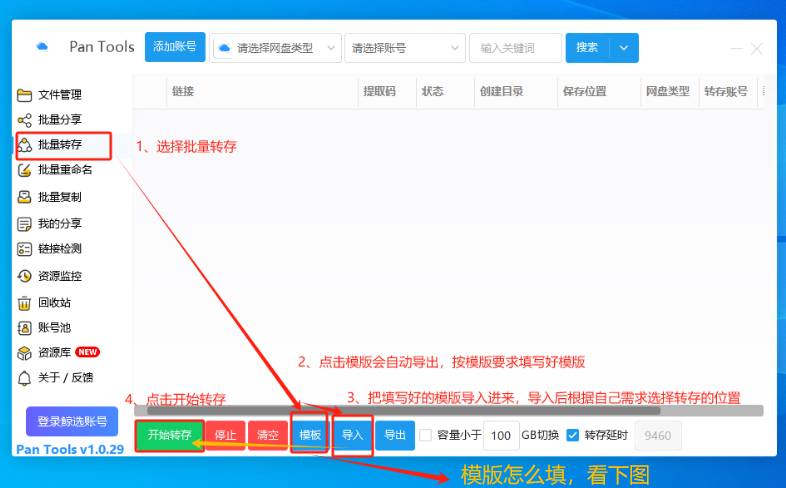Click the 100 GB capacity input

tap(501, 435)
